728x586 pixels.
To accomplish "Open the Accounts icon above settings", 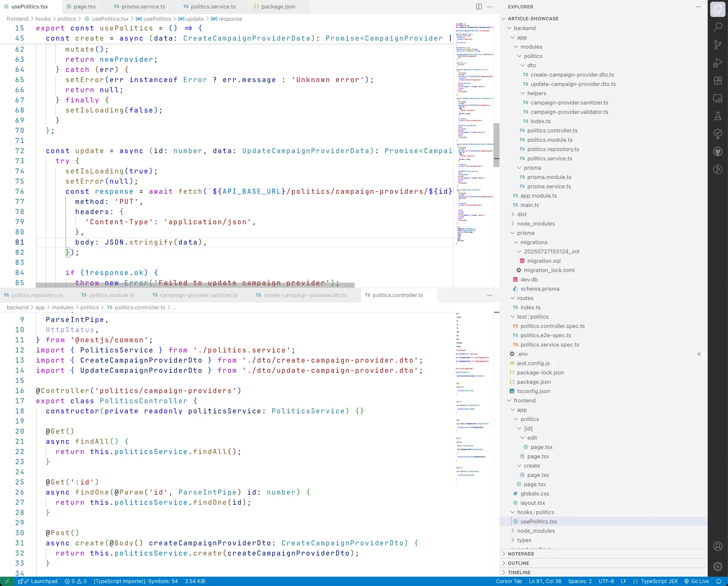I will (x=718, y=546).
